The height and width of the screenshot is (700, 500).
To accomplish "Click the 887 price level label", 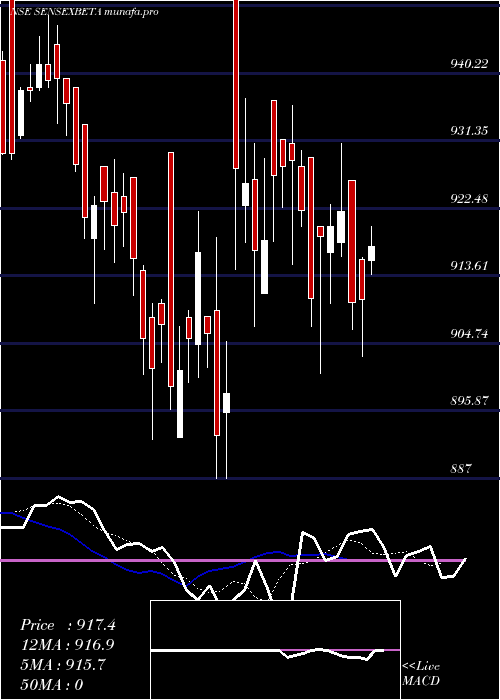I will [461, 468].
